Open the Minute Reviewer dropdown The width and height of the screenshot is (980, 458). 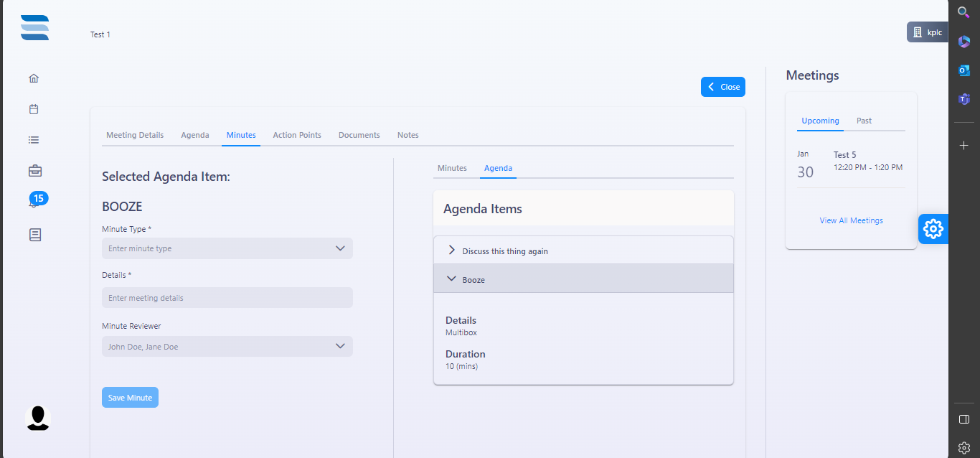227,347
